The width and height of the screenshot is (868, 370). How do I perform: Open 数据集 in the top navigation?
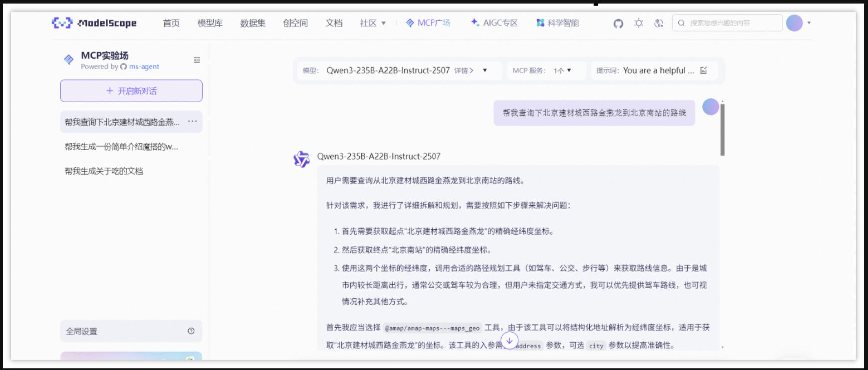click(253, 23)
